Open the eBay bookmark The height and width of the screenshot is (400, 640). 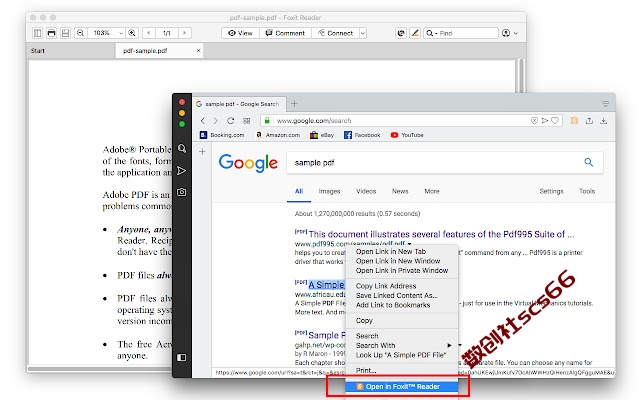pos(322,135)
